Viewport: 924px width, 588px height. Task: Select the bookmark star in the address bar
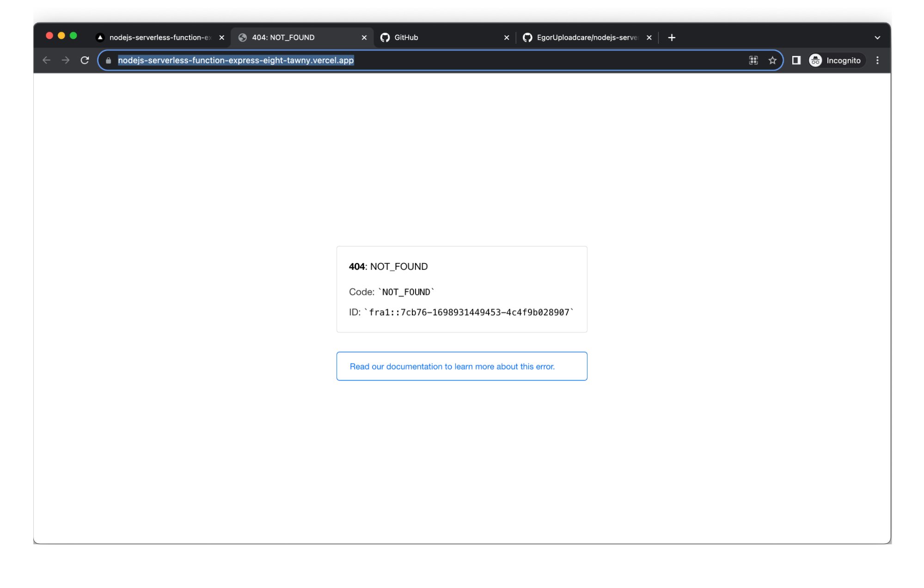tap(772, 60)
